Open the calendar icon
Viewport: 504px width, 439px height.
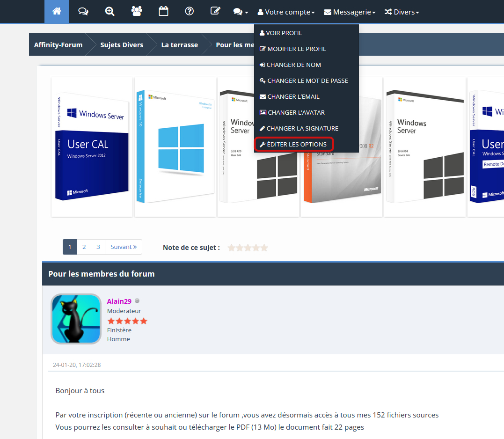pos(163,12)
